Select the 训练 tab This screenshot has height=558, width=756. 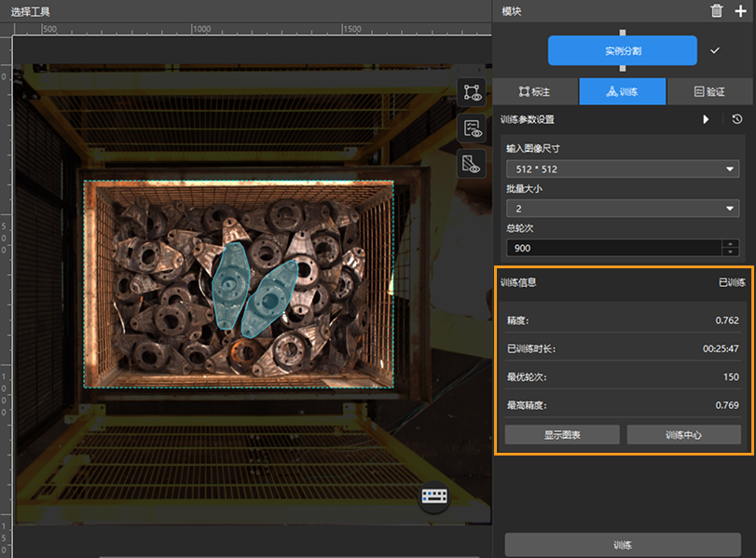tap(622, 91)
